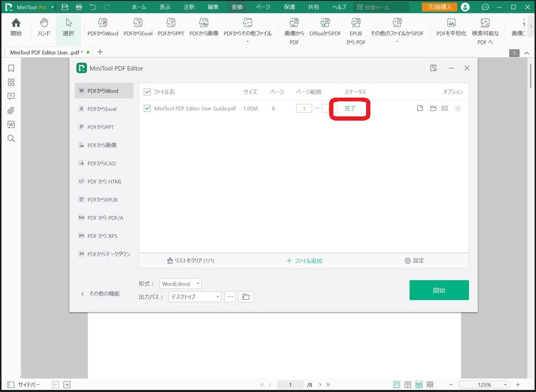
Task: Open OfficeからPDF conversion tool
Action: click(x=325, y=28)
